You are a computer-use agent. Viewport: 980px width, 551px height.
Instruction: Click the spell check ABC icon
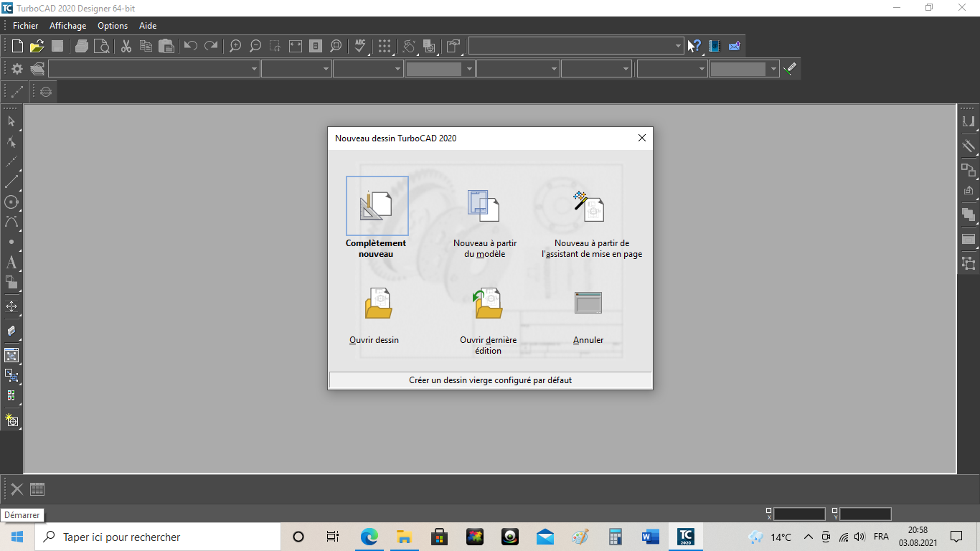[x=361, y=47]
